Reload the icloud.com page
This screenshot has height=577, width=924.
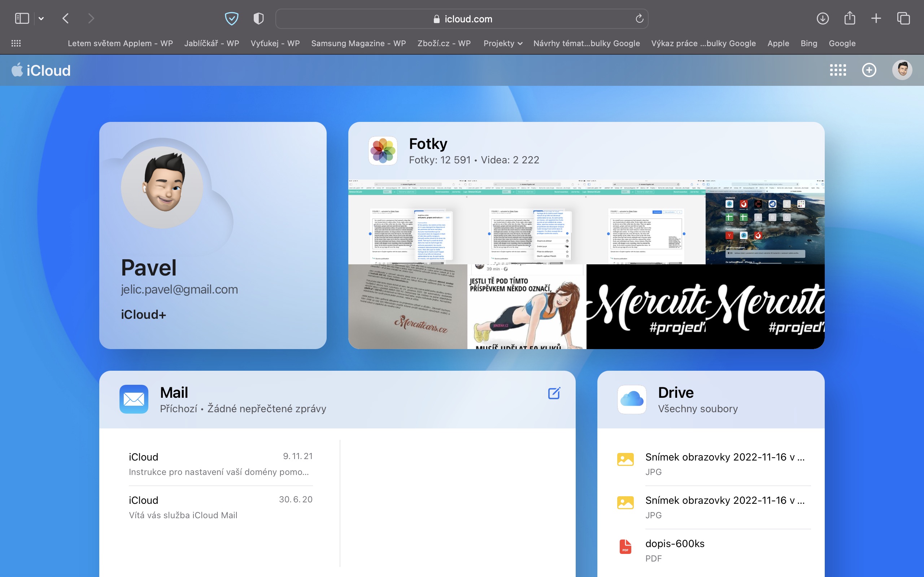tap(639, 18)
